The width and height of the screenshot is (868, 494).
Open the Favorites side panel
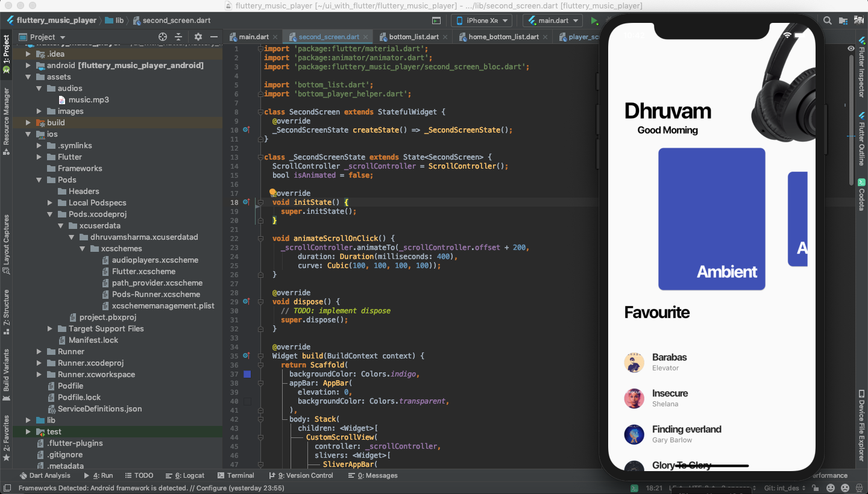point(7,438)
